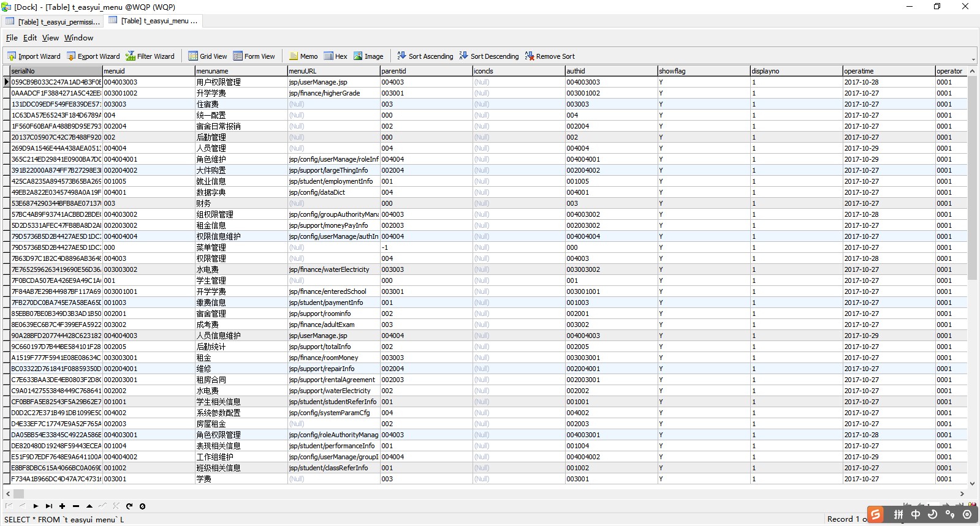980x526 pixels.
Task: Open IME settings hexagon icon
Action: (967, 515)
